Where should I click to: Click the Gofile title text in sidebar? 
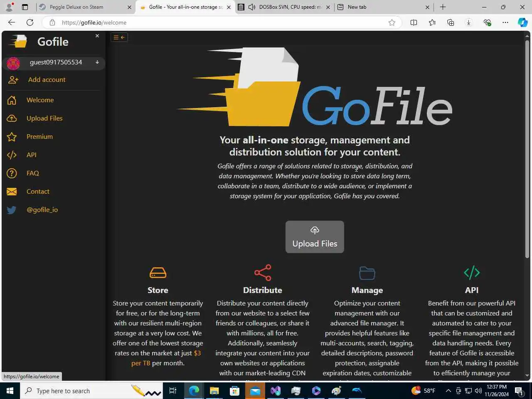(x=53, y=42)
